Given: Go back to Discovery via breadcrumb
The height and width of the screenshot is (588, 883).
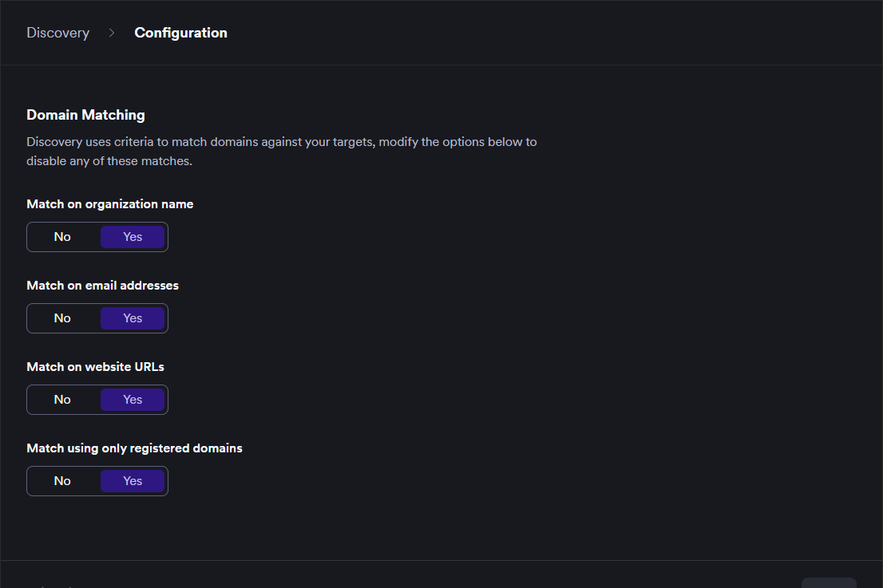Looking at the screenshot, I should 57,33.
